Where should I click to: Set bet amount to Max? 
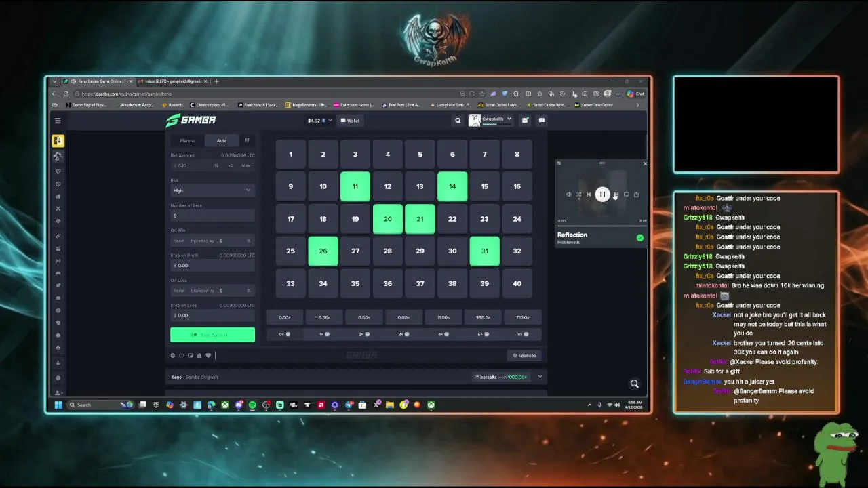(246, 165)
